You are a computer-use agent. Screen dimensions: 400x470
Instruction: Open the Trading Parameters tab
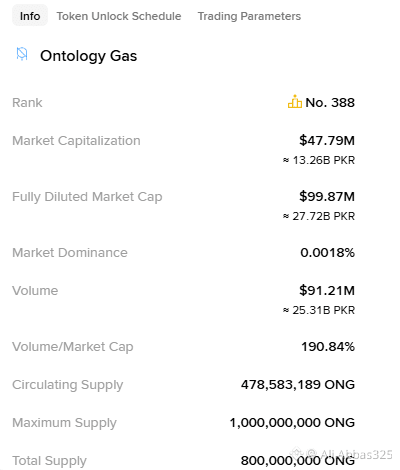point(249,16)
